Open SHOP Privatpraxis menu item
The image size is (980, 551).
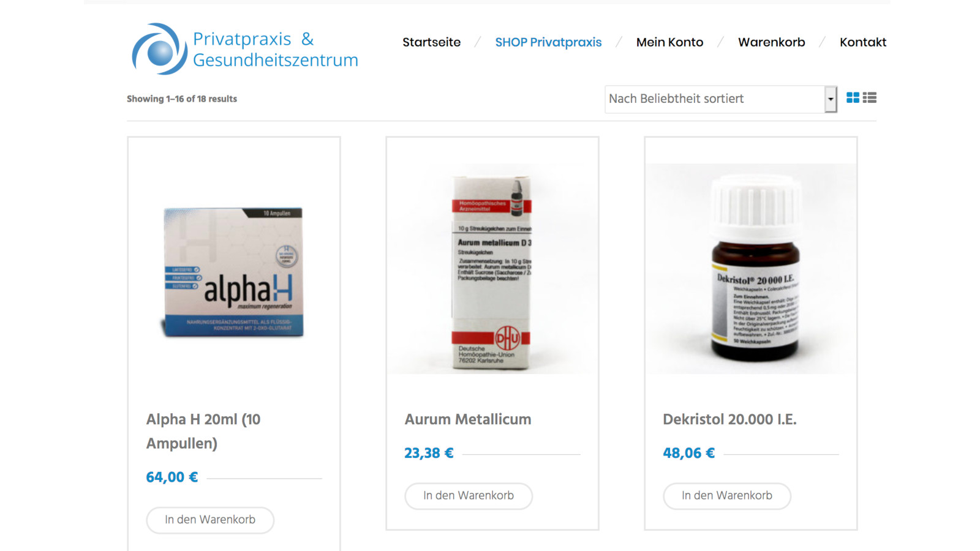pos(548,42)
